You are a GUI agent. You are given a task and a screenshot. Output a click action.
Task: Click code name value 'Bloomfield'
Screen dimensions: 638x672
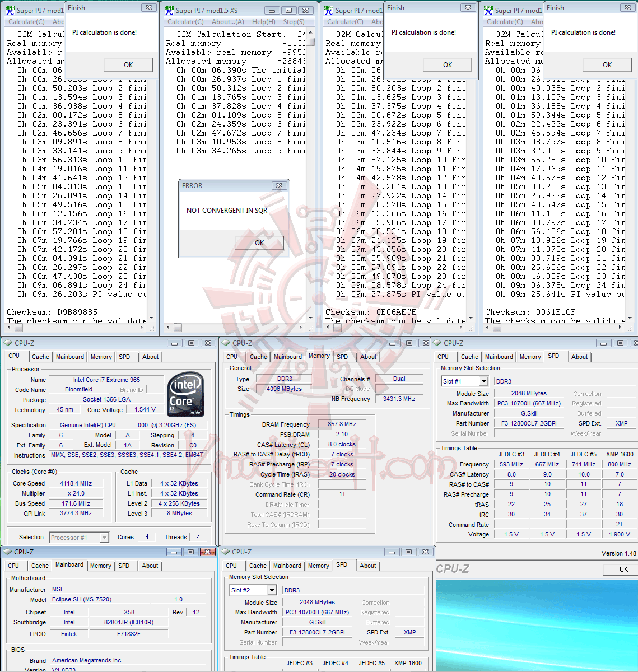pyautogui.click(x=79, y=389)
